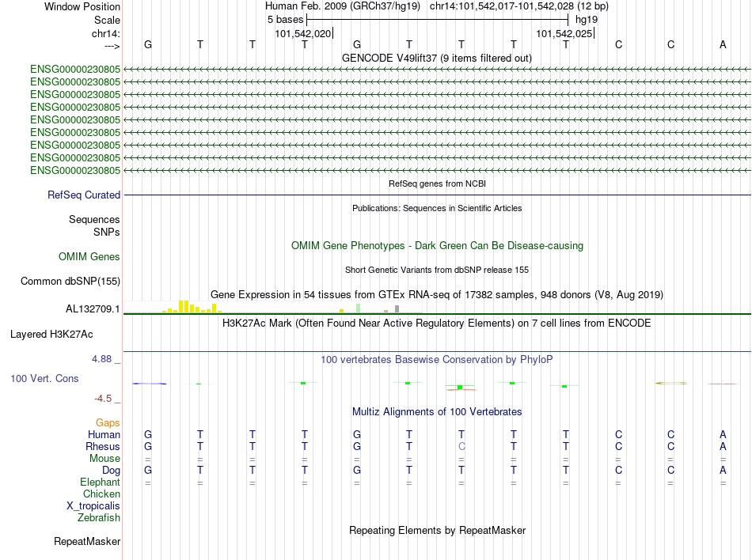
Task: Open the OMIM Genes track label
Action: [x=89, y=257]
